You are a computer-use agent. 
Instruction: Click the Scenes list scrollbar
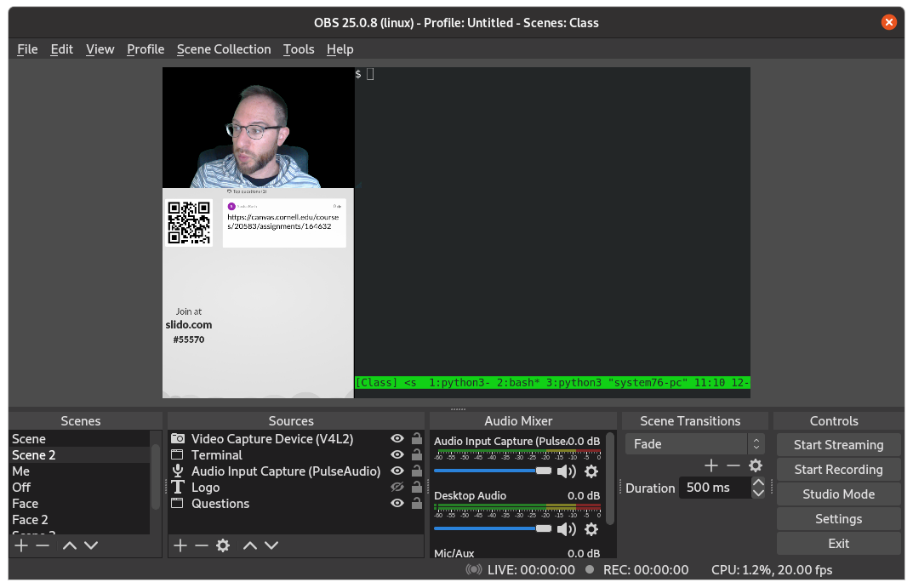(x=156, y=477)
